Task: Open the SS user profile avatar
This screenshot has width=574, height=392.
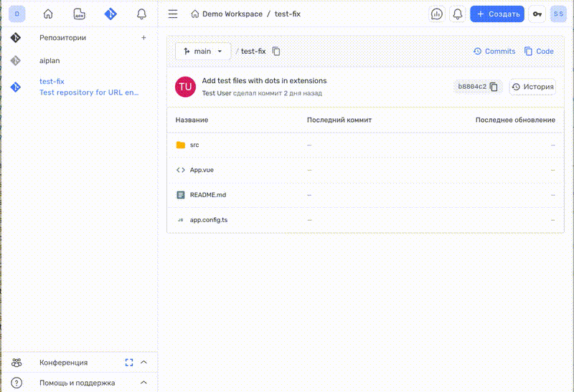Action: tap(558, 14)
